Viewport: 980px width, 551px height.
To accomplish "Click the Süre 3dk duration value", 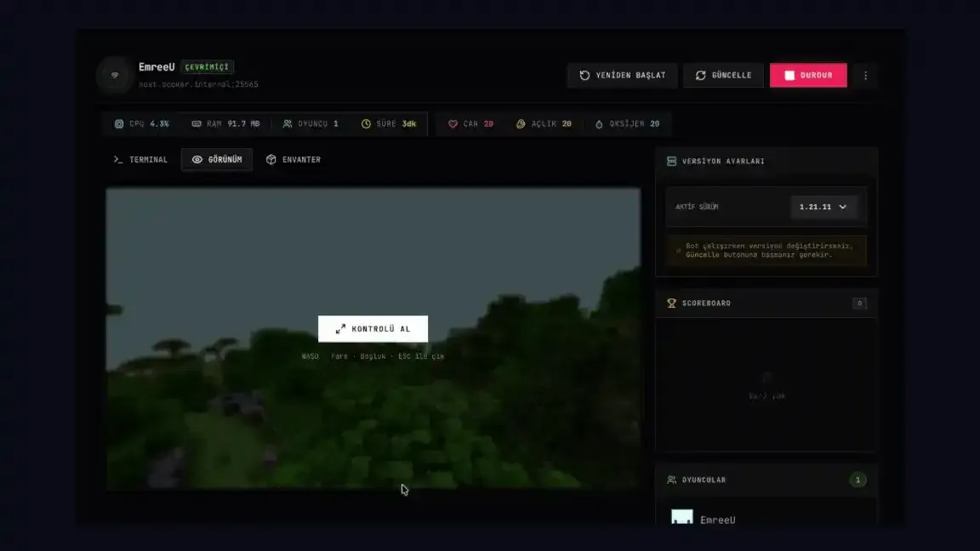I will click(408, 123).
